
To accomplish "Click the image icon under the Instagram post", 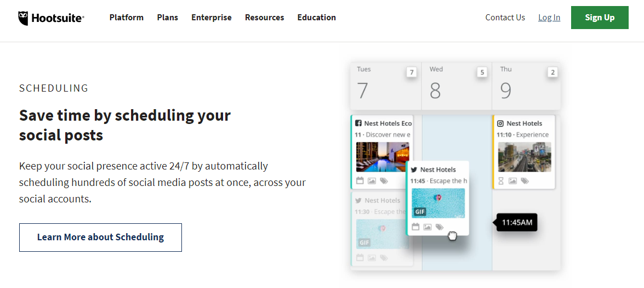I will [x=512, y=180].
